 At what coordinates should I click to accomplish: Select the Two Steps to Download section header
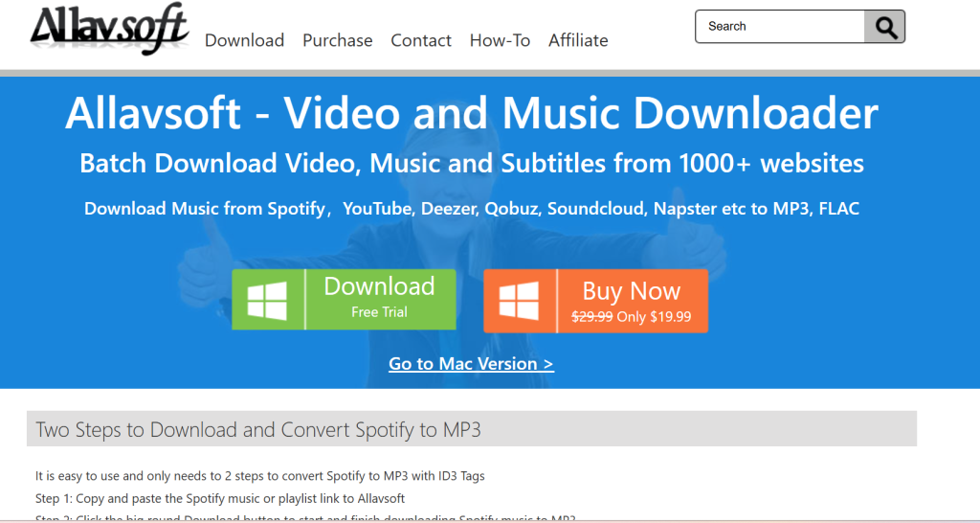258,429
